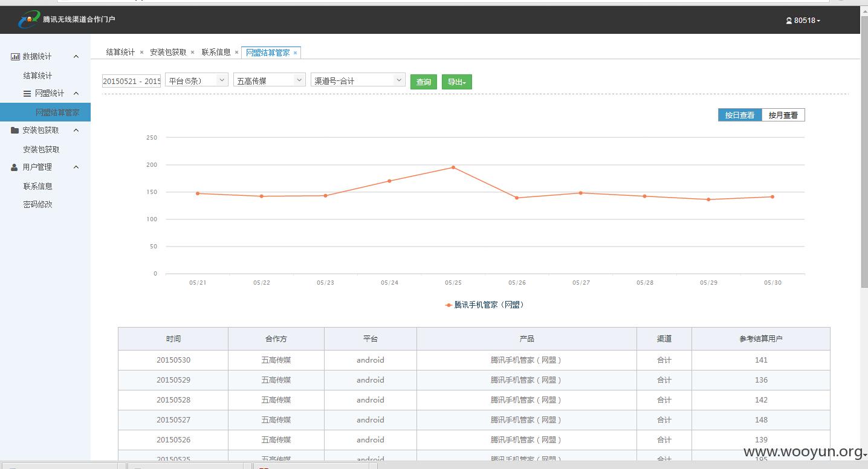Click the 20150530 date cell
This screenshot has height=469, width=868.
click(173, 360)
